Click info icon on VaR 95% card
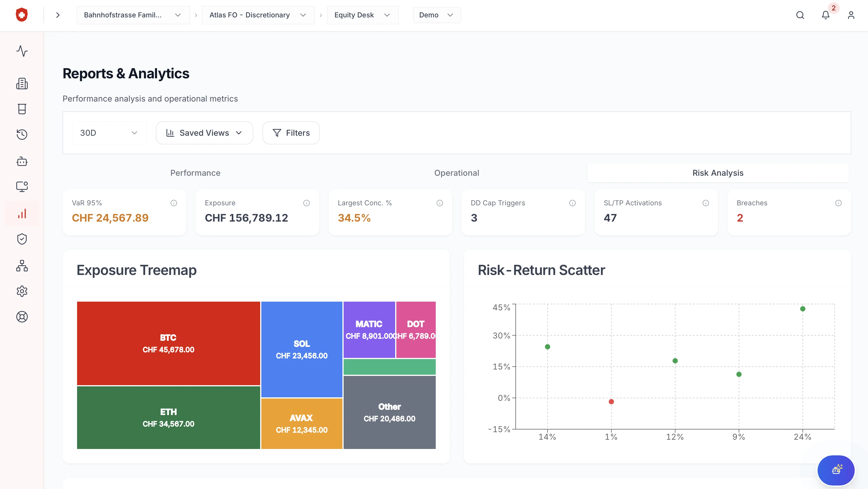Screen dimensions: 868x489 174,203
